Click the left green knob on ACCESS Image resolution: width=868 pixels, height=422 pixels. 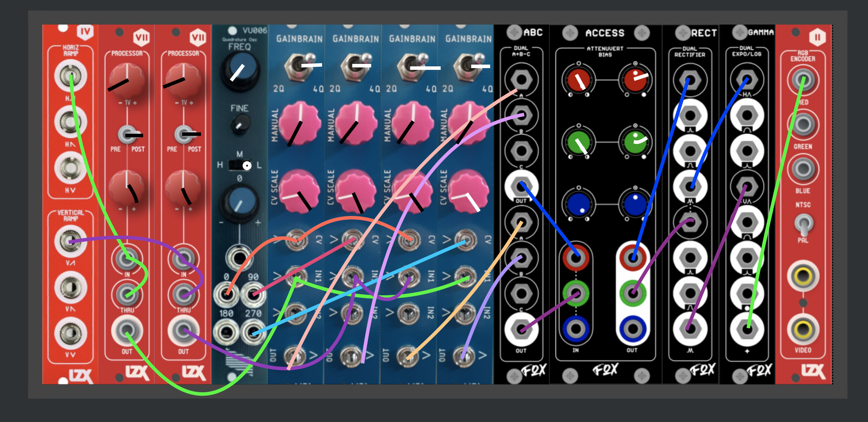point(579,142)
